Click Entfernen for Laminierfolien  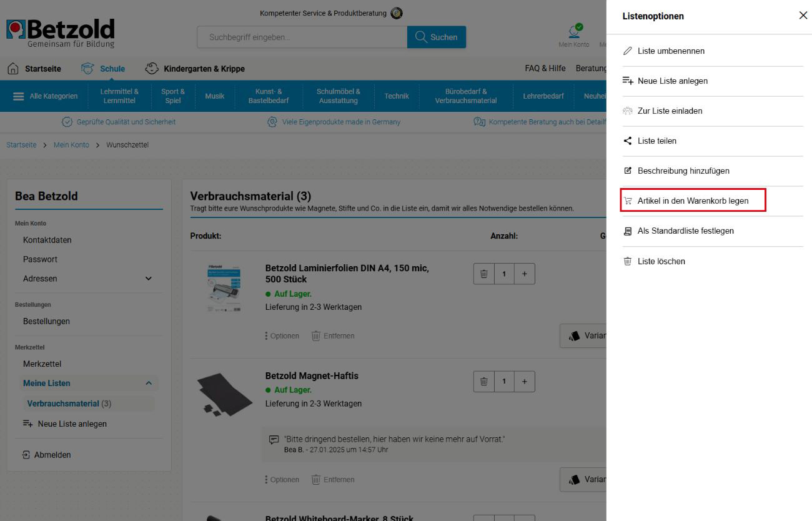(x=333, y=336)
